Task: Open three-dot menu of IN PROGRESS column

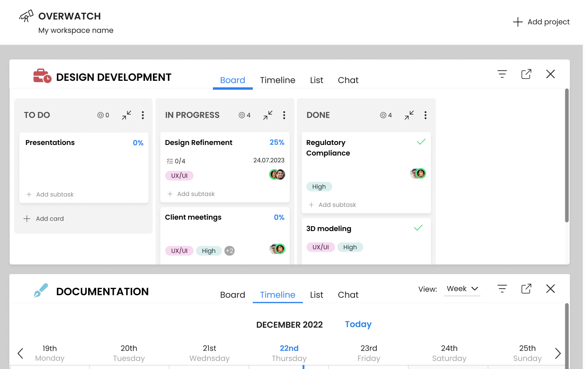Action: click(x=284, y=115)
